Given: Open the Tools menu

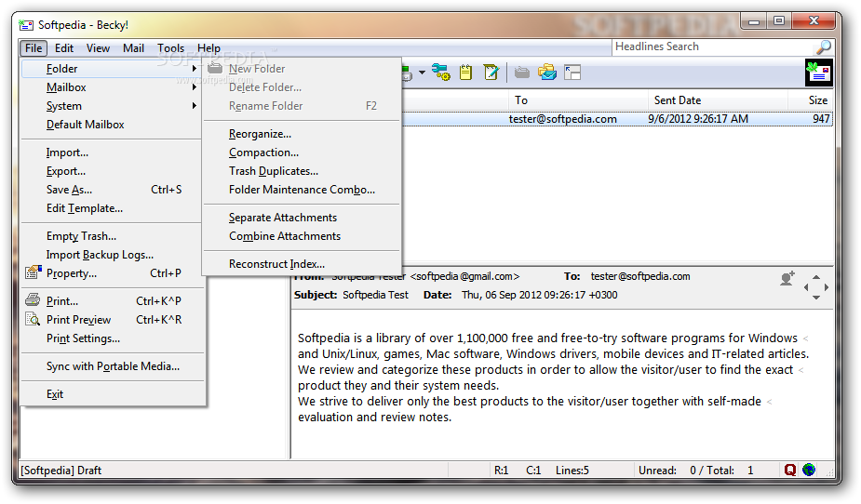Looking at the screenshot, I should (170, 48).
